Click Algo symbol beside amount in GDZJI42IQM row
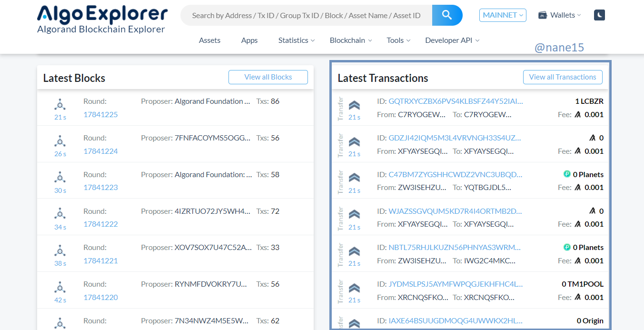This screenshot has height=330, width=644. click(593, 138)
